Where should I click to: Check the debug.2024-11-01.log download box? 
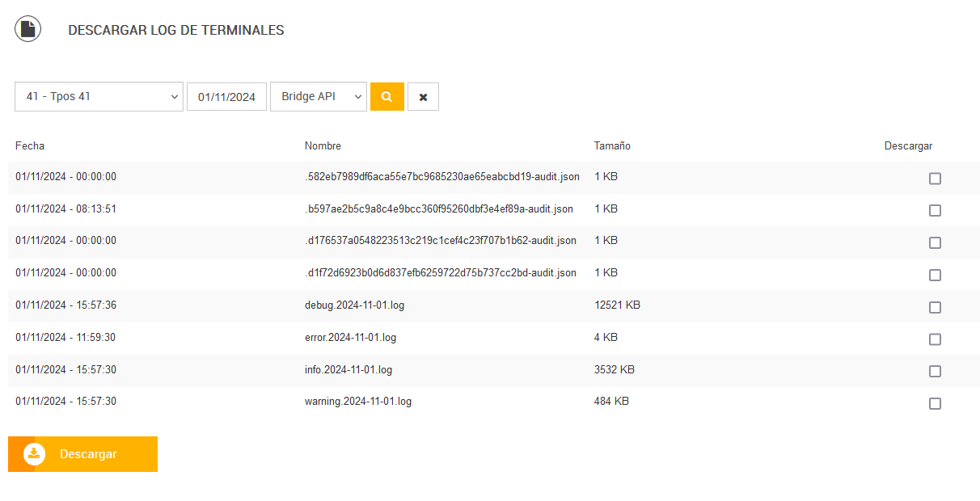(935, 307)
